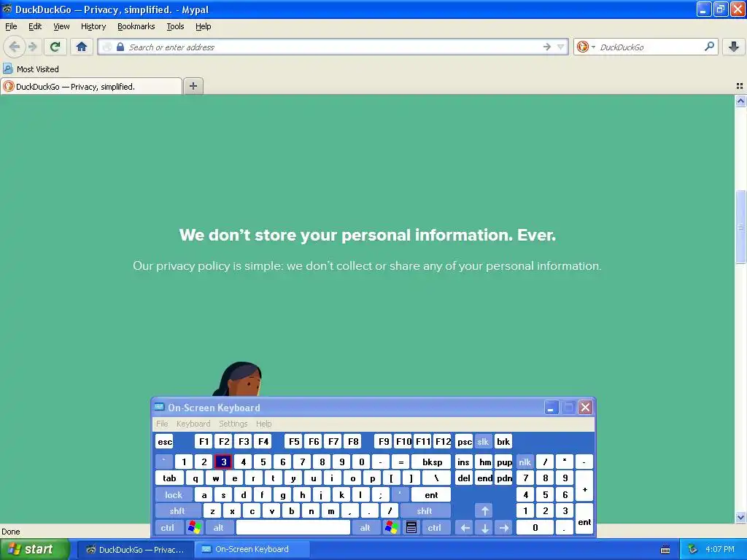This screenshot has height=560, width=747.
Task: Open the browser Edit menu
Action: pos(35,26)
